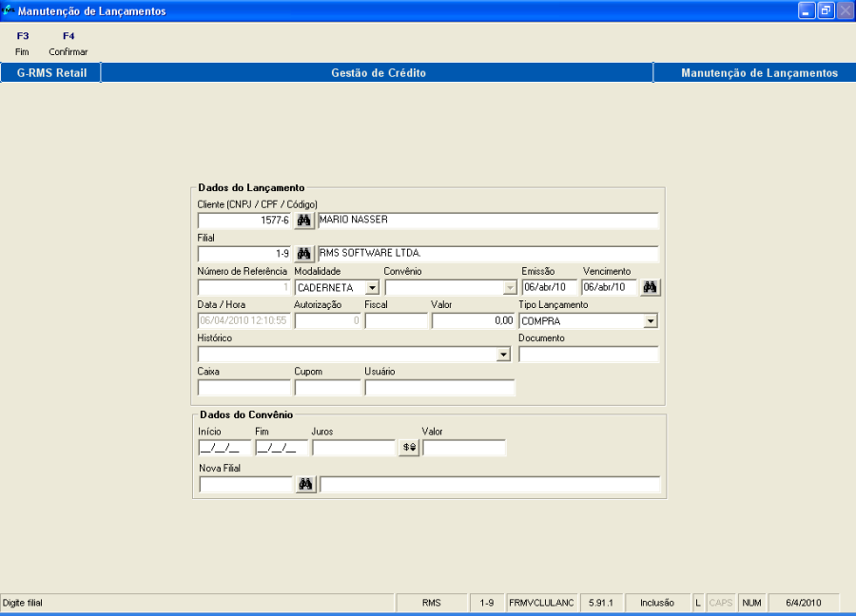856x616 pixels.
Task: Click status bar version 5.91.1
Action: [601, 603]
